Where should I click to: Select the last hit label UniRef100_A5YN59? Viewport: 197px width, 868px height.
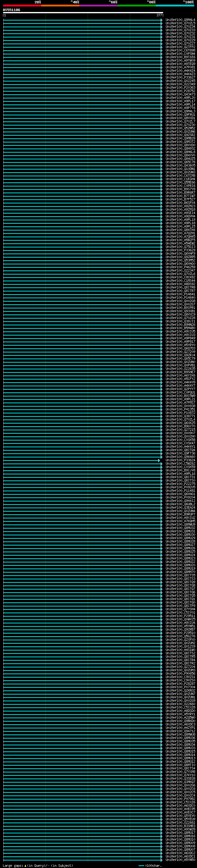coord(180,860)
